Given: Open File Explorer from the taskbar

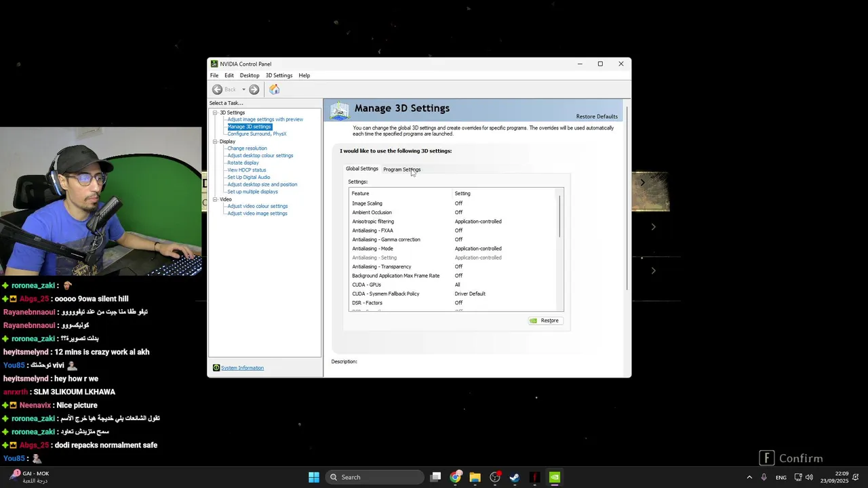Looking at the screenshot, I should [x=475, y=477].
